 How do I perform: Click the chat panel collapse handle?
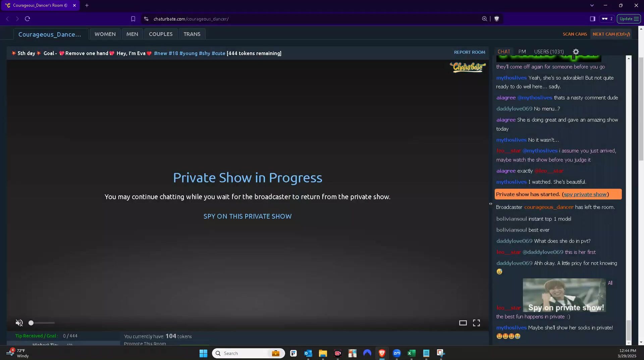tap(491, 204)
